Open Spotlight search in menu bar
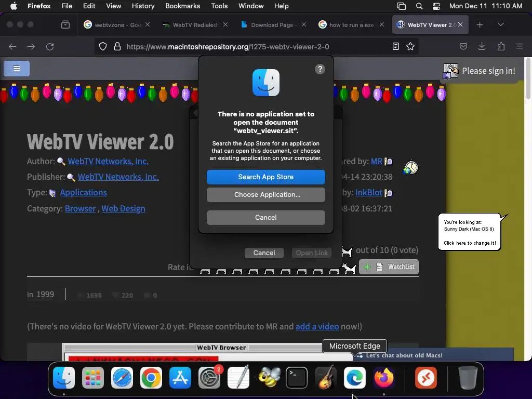Image resolution: width=532 pixels, height=399 pixels. 419,6
